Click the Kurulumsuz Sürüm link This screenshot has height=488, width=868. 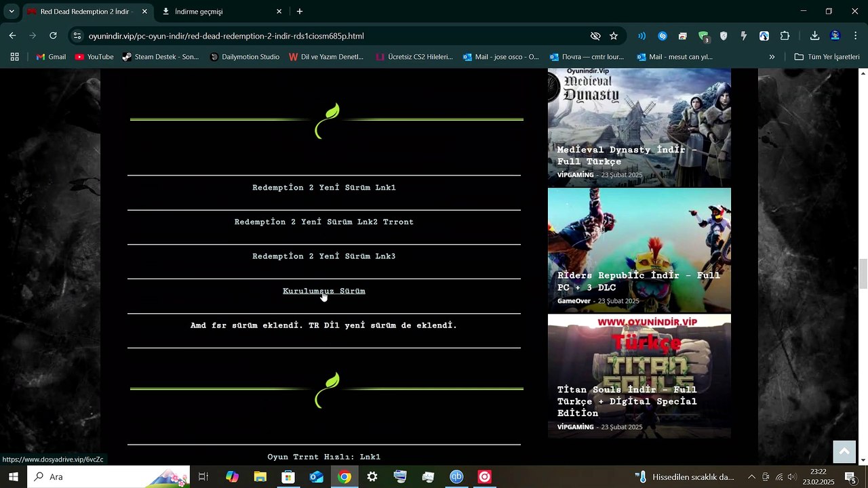click(x=323, y=291)
